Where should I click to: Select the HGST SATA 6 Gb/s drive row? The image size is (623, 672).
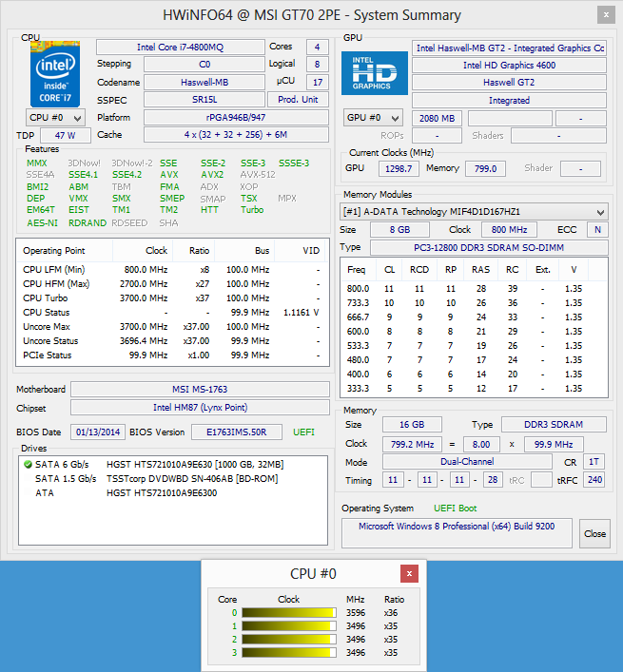pyautogui.click(x=173, y=464)
